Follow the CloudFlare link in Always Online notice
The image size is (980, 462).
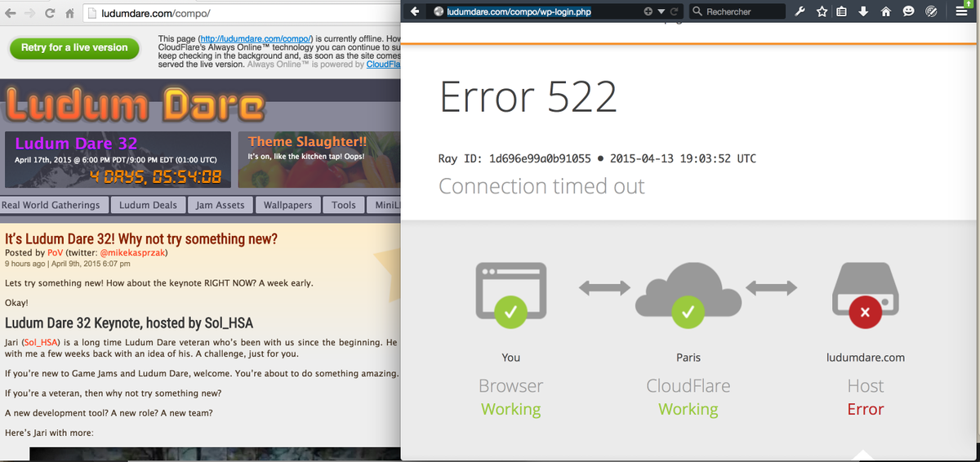(383, 64)
